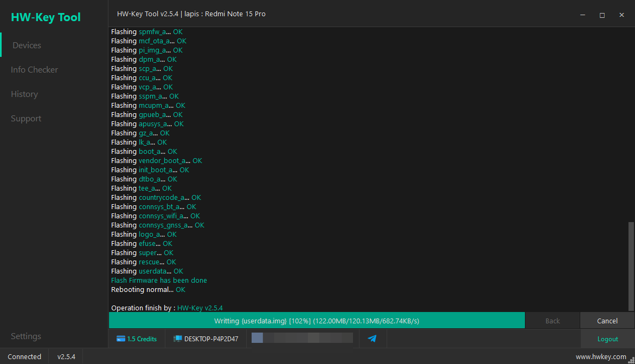The image size is (635, 364).
Task: Click the window title 'lapis : Redmi Note 15 Pro'
Action: point(225,14)
